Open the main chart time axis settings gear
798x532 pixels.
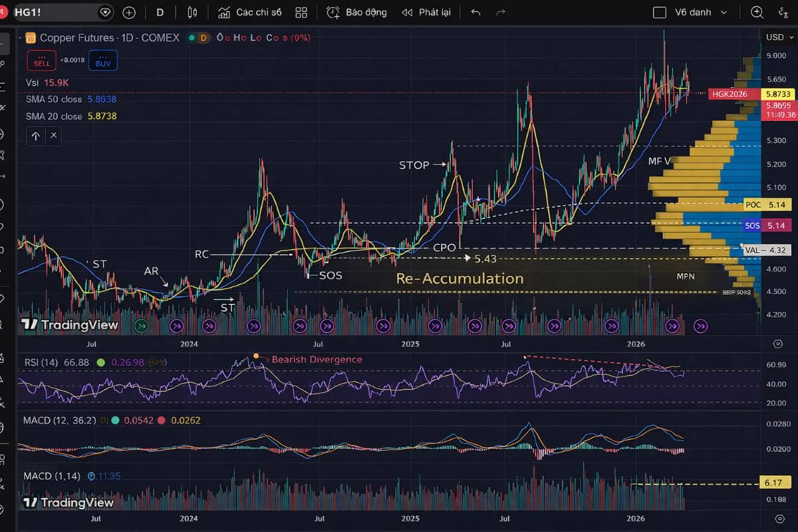(x=778, y=344)
